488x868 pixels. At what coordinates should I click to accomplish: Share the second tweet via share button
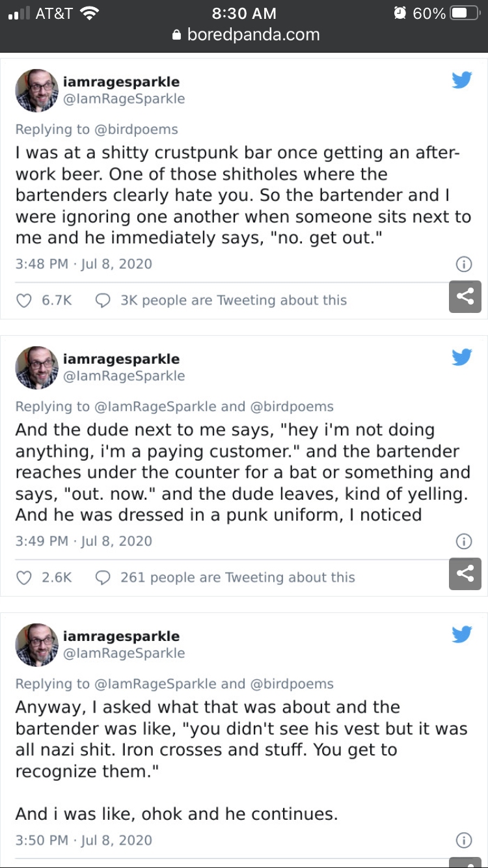[x=465, y=574]
